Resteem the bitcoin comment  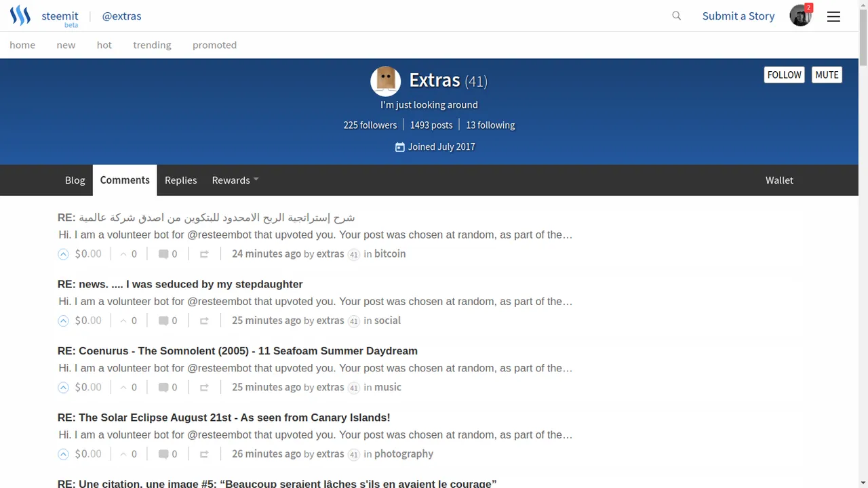(204, 254)
